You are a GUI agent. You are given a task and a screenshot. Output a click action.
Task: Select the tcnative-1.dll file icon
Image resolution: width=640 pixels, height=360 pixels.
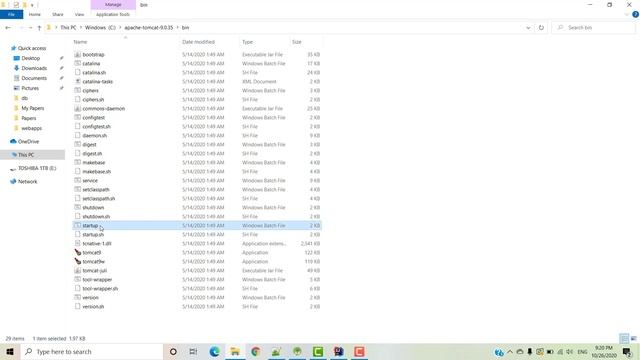[x=78, y=243]
